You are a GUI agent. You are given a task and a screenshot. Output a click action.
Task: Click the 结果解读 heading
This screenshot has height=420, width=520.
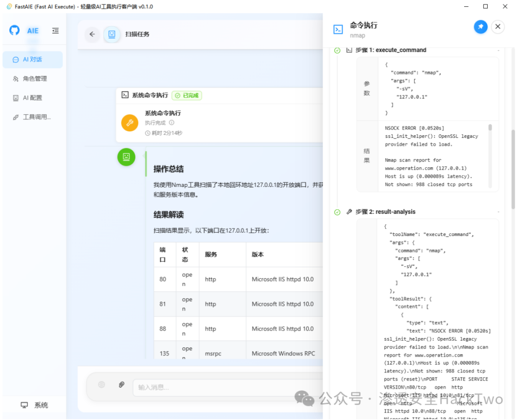click(169, 215)
